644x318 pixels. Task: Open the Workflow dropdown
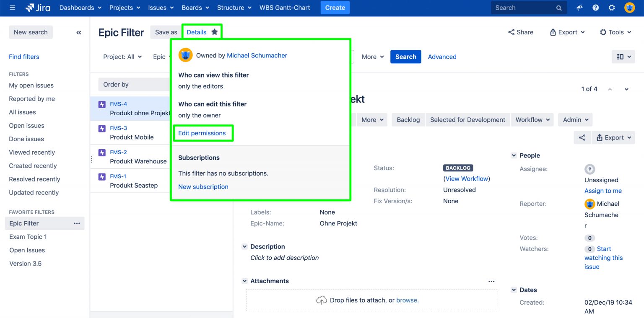[532, 119]
